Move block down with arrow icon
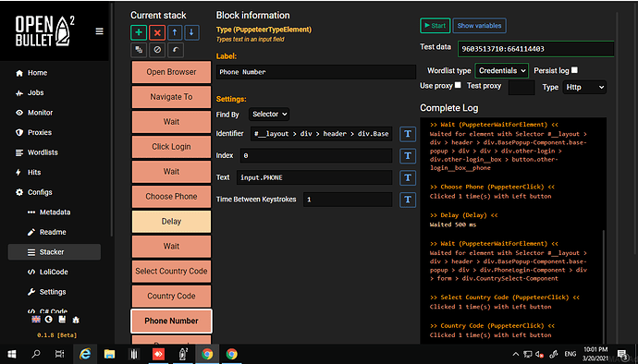 point(191,32)
